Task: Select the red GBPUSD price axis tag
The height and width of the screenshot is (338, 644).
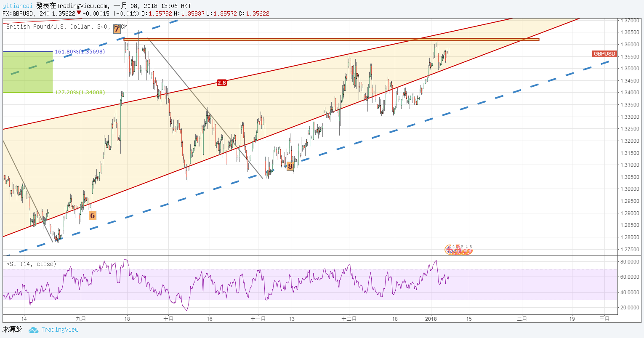Action: click(x=604, y=54)
